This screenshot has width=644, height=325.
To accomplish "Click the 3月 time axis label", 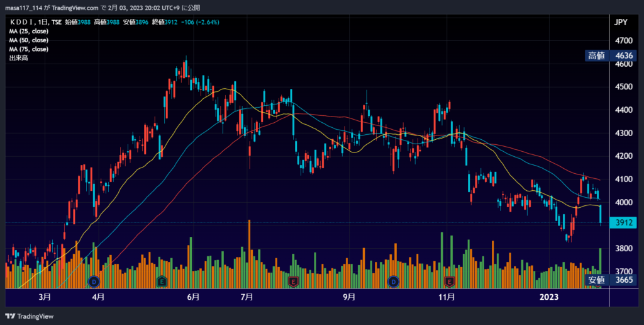I will pos(45,297).
